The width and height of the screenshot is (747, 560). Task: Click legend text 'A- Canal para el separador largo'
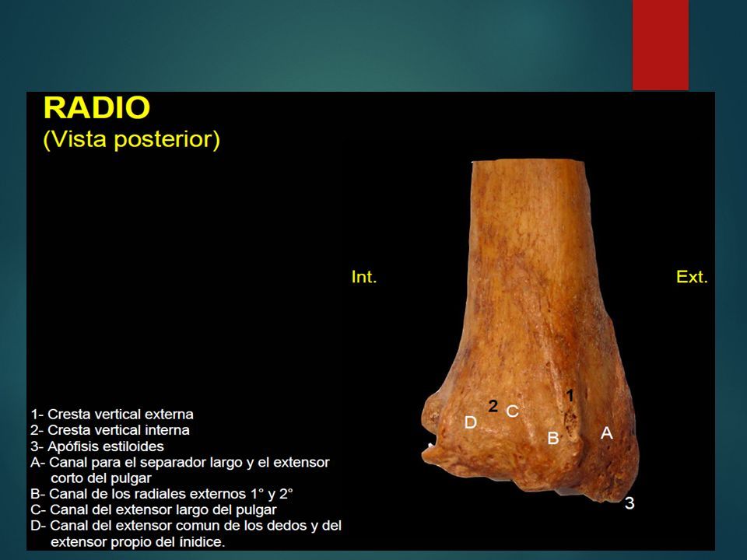click(x=137, y=462)
